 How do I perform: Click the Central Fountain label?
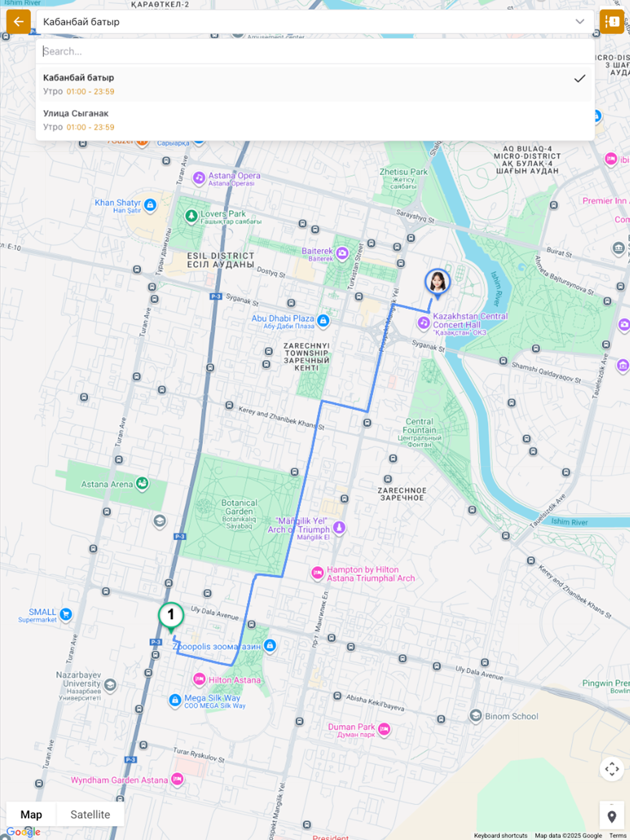click(x=419, y=433)
